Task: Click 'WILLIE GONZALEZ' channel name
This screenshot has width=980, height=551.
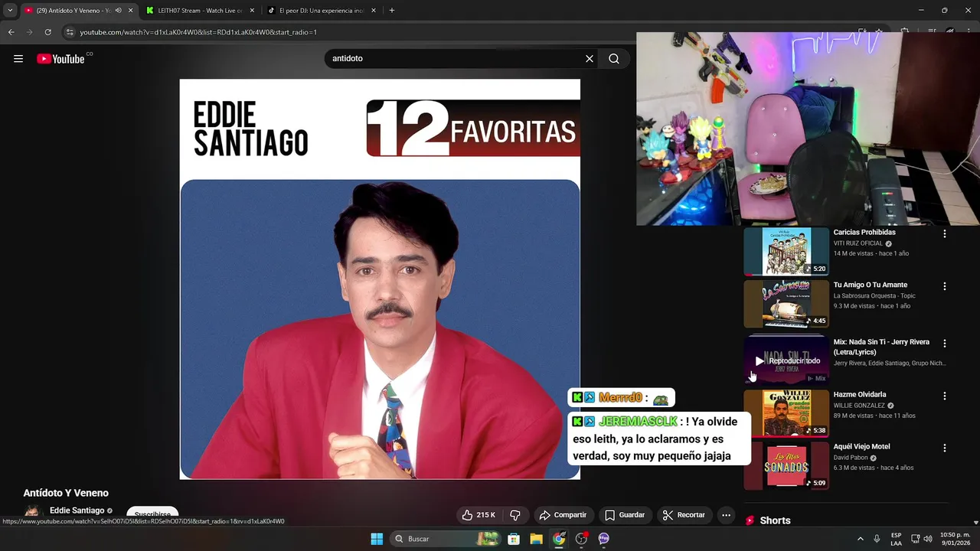Action: 859,406
